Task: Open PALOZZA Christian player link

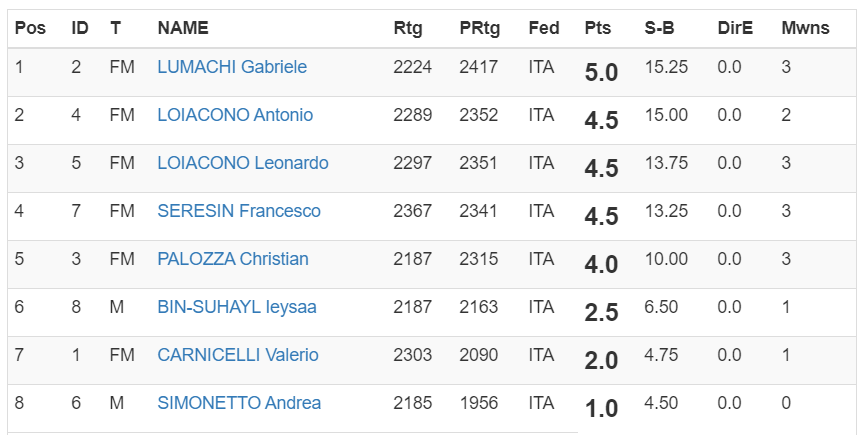Action: (x=233, y=259)
